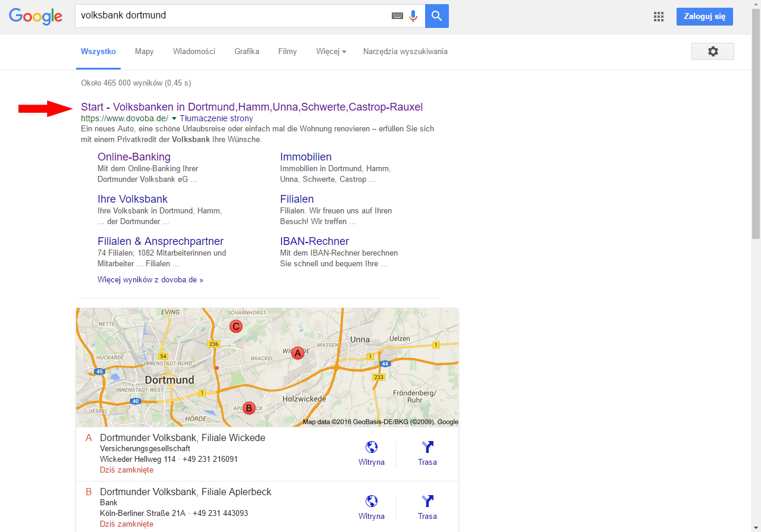This screenshot has height=532, width=761.
Task: Open Dortmunder Volksbank, Filiale Wickede listing
Action: tap(183, 438)
